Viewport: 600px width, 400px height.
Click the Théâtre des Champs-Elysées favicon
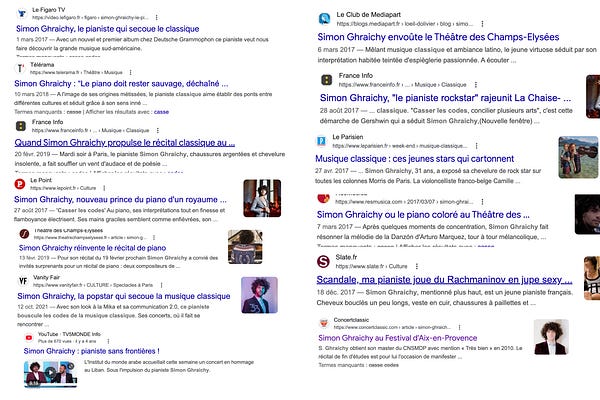pos(24,234)
